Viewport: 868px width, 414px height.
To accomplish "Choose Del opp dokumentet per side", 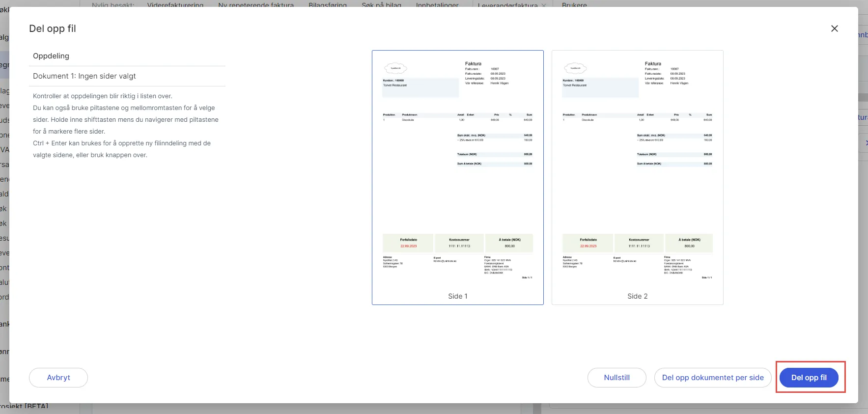I will tap(713, 378).
